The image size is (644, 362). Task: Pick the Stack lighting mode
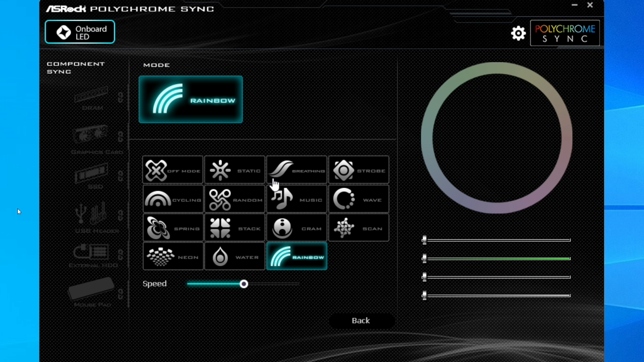point(235,228)
